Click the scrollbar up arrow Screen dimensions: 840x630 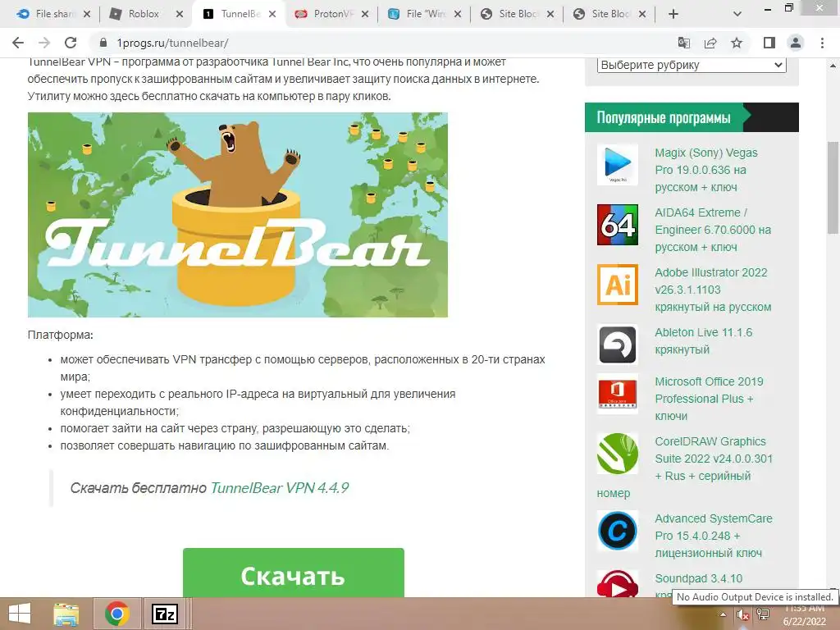coord(833,66)
